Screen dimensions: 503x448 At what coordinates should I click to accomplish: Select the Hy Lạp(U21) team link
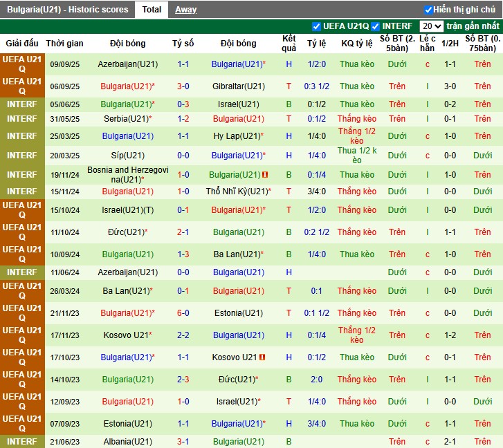pyautogui.click(x=235, y=136)
